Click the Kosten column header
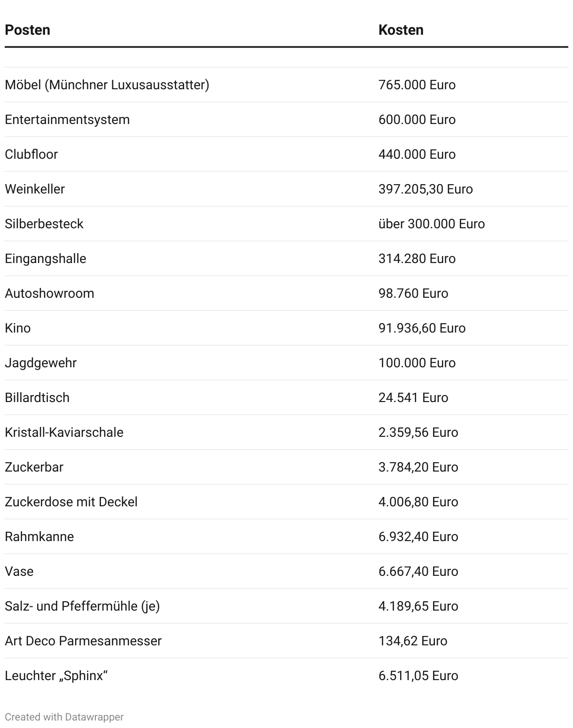The width and height of the screenshot is (573, 728). click(x=401, y=30)
